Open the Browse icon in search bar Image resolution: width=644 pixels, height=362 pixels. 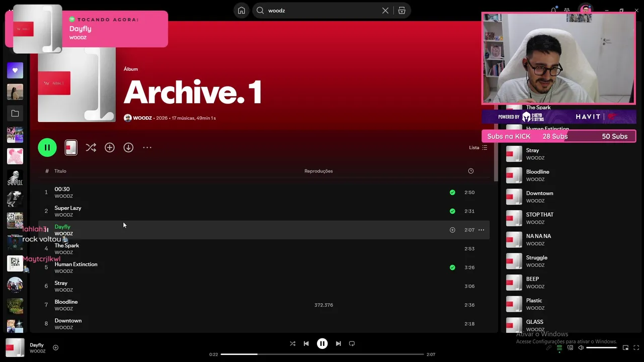point(401,11)
